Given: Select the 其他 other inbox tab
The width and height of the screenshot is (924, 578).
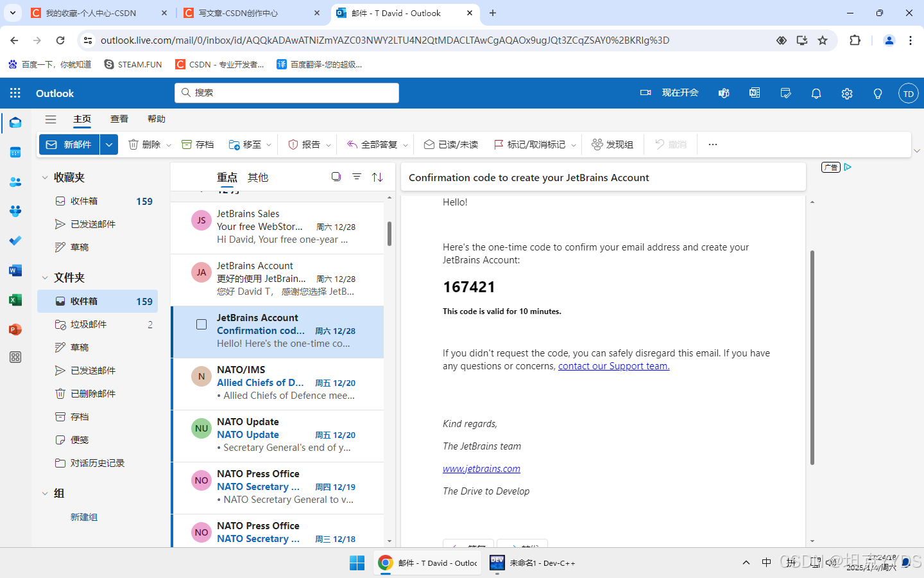Looking at the screenshot, I should click(258, 177).
